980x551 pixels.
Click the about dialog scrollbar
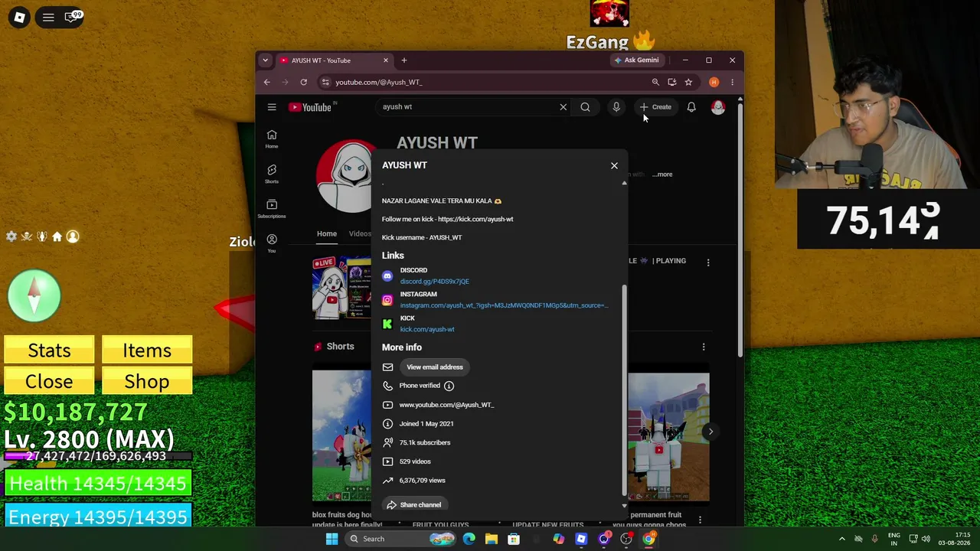624,390
